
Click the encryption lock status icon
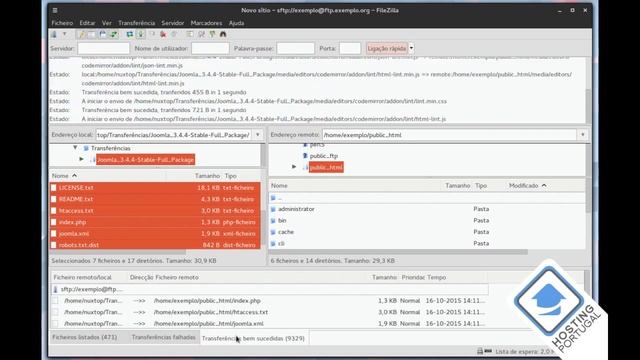coord(480,351)
